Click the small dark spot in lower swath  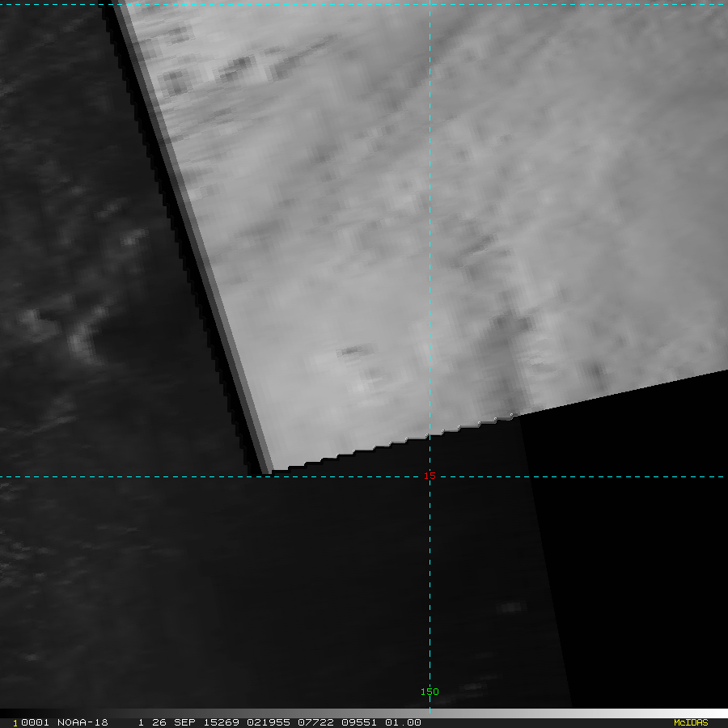point(352,351)
